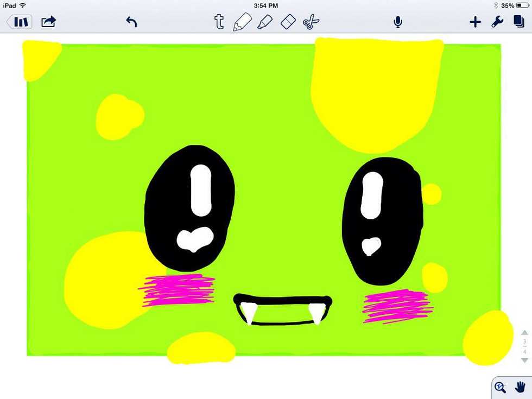Select the highlighter tool
The width and height of the screenshot is (532, 399).
coord(264,22)
